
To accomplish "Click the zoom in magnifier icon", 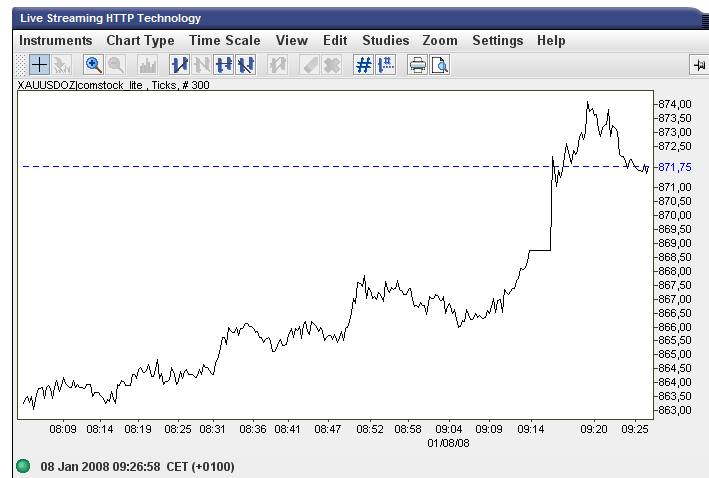I will [x=94, y=65].
